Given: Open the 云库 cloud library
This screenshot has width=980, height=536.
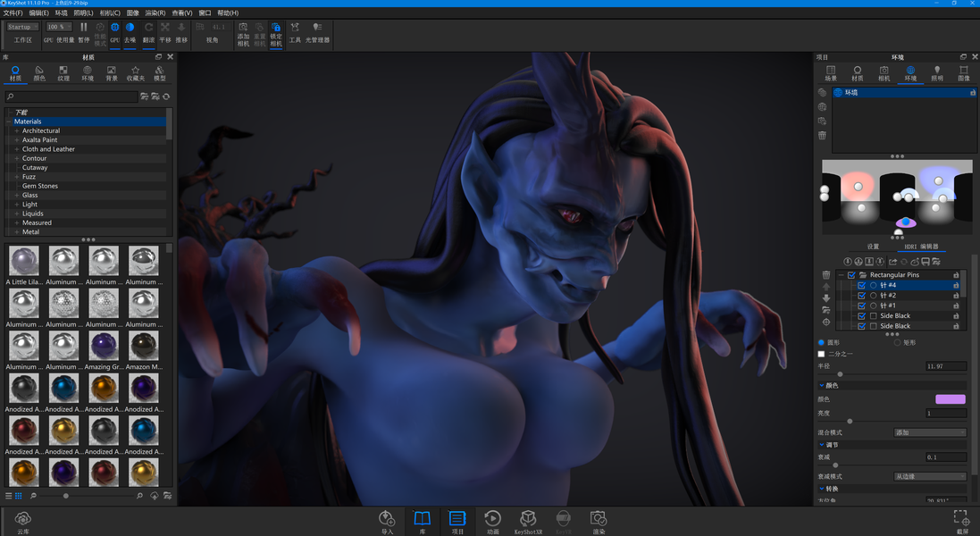Looking at the screenshot, I should [x=23, y=522].
